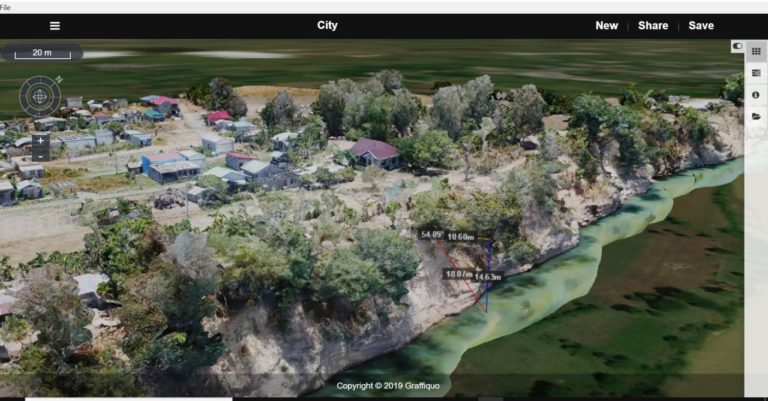The height and width of the screenshot is (401, 768).
Task: Open the hamburger menu
Action: 54,26
